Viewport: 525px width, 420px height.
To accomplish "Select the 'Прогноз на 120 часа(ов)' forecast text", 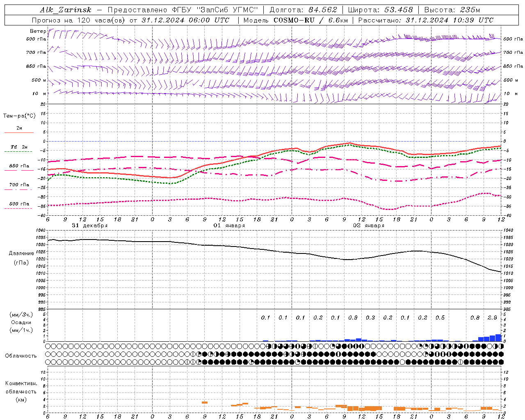I will point(79,20).
